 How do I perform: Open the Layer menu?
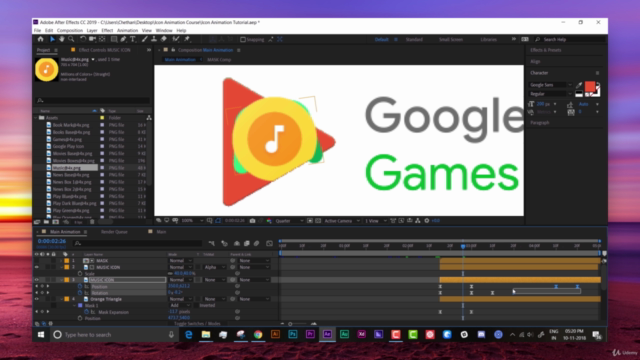[x=92, y=31]
